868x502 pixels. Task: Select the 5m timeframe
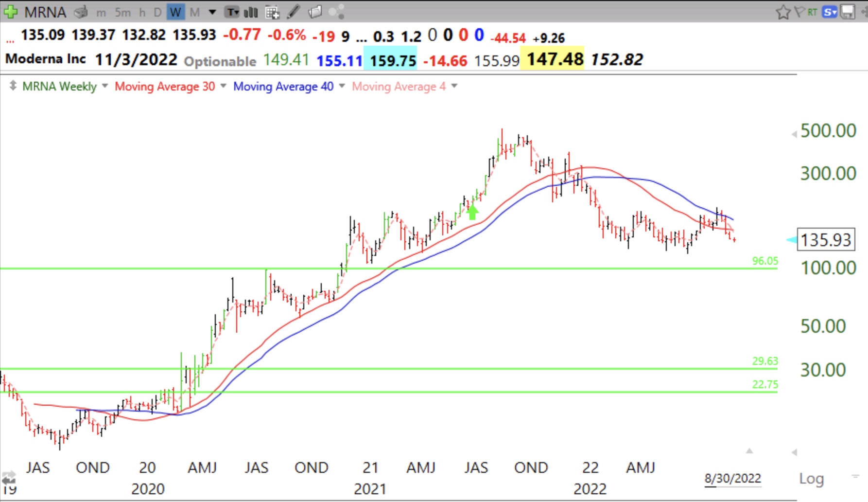122,12
